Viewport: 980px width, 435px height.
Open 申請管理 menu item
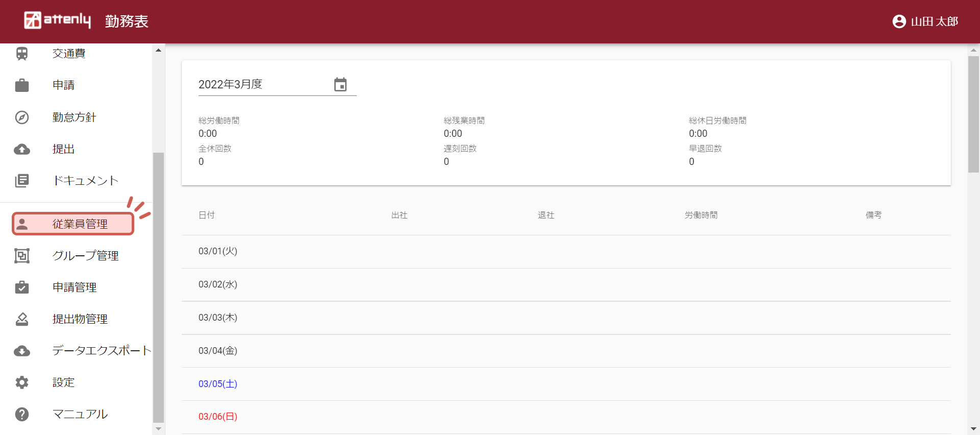click(75, 287)
